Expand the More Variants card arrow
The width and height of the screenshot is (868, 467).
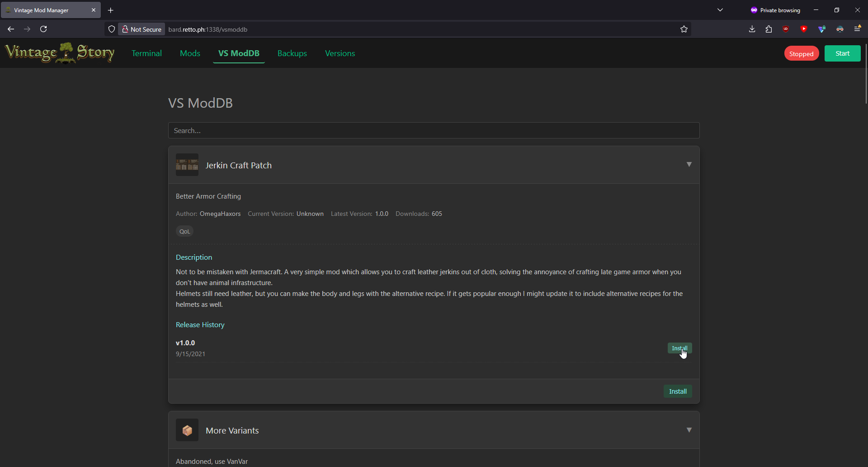click(689, 430)
